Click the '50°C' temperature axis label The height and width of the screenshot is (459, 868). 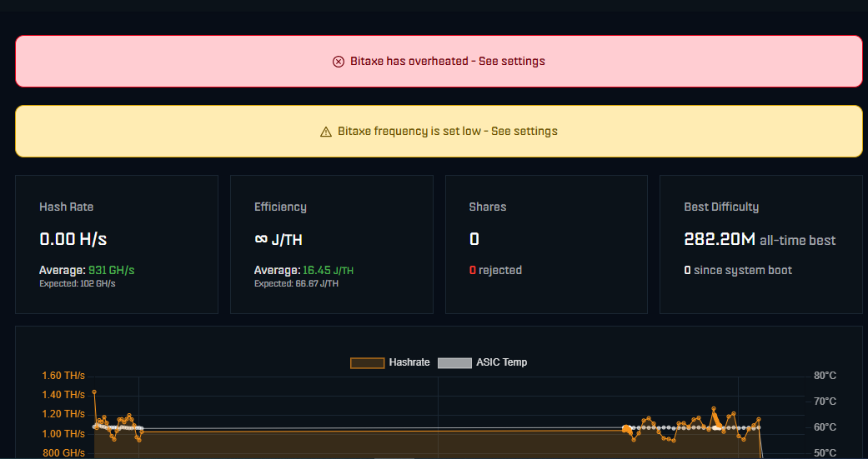825,453
